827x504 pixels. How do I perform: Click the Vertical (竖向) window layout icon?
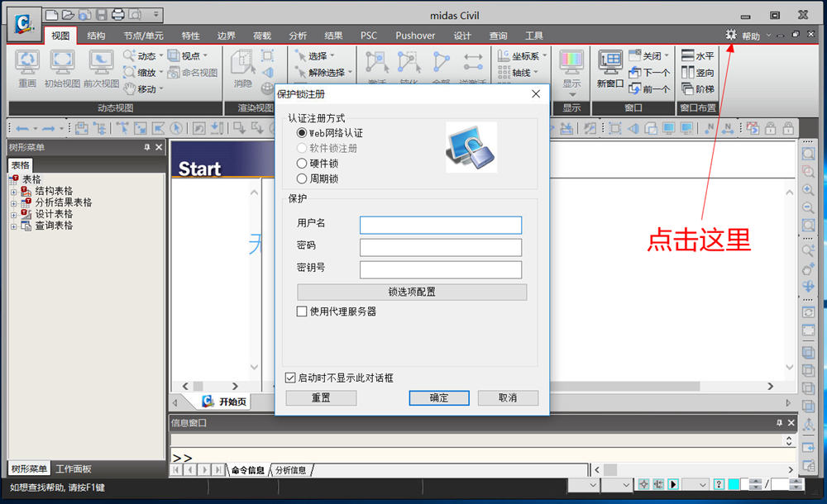[687, 72]
